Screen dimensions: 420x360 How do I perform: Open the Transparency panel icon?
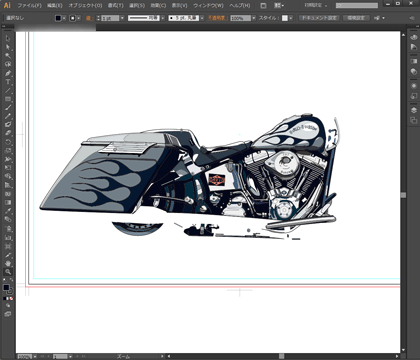[x=414, y=72]
